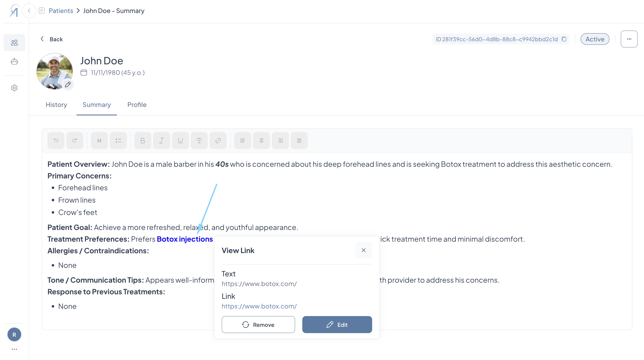Copy the patient ID to clipboard
Viewport: 644px width, 360px height.
[x=564, y=39]
